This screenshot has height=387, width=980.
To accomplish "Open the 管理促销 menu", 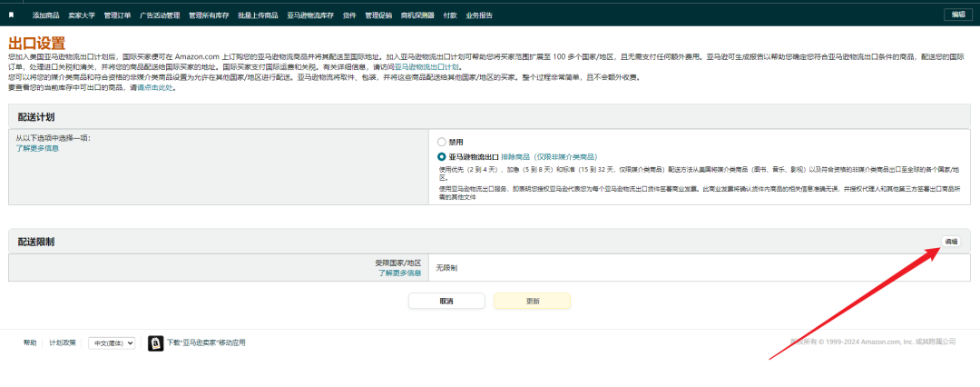I will (x=378, y=15).
